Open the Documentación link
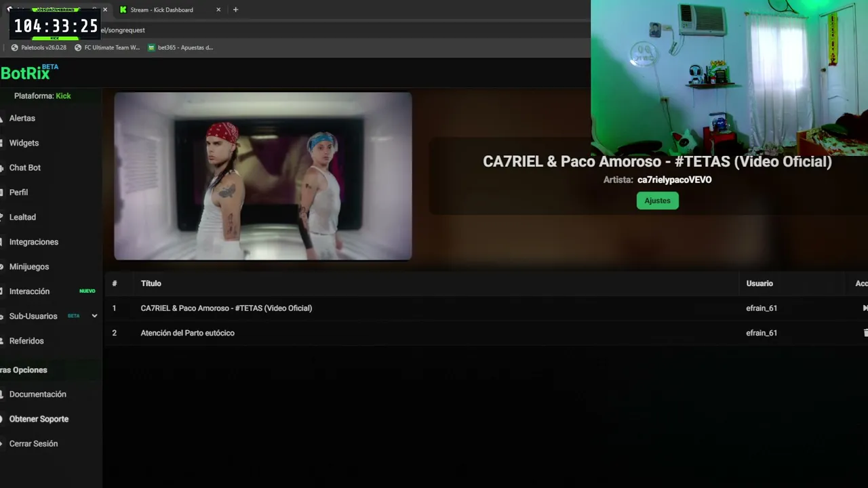 [x=37, y=394]
